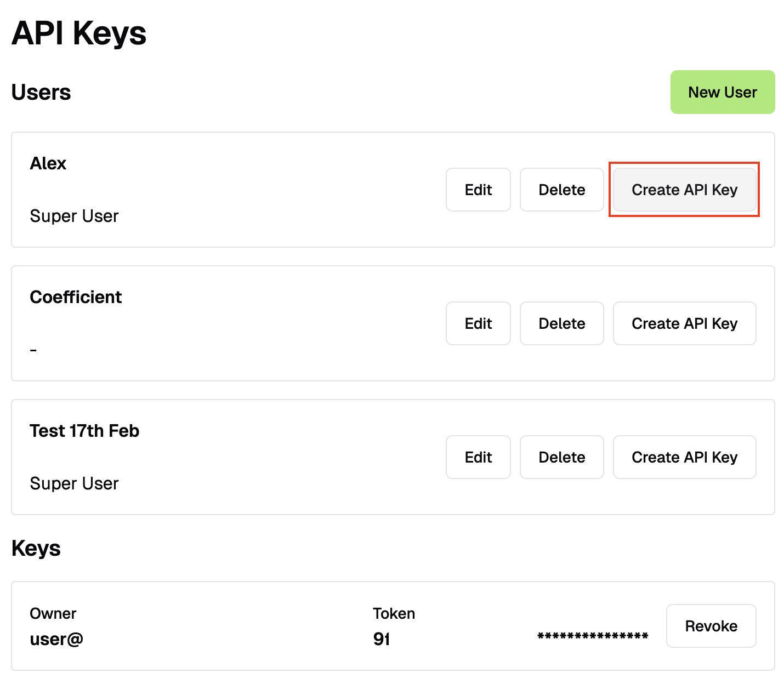Select the Alex user name
784x684 pixels.
click(x=48, y=163)
